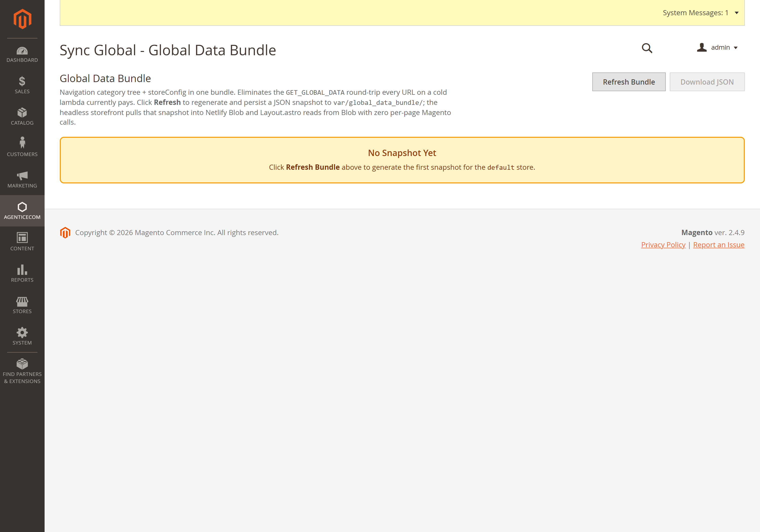Click the System Messages: 1 text
Image resolution: width=760 pixels, height=532 pixels.
click(x=695, y=13)
